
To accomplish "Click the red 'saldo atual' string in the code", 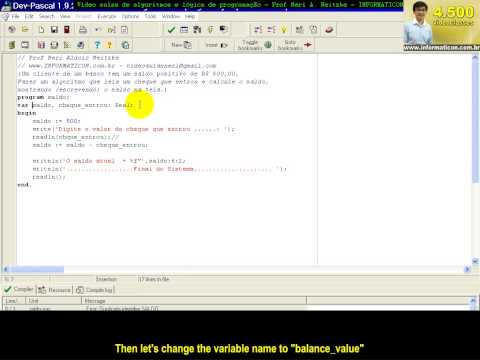I will [90, 161].
